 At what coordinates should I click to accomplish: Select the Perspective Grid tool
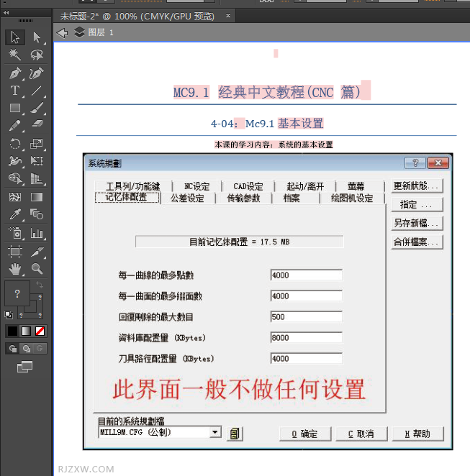coord(37,178)
